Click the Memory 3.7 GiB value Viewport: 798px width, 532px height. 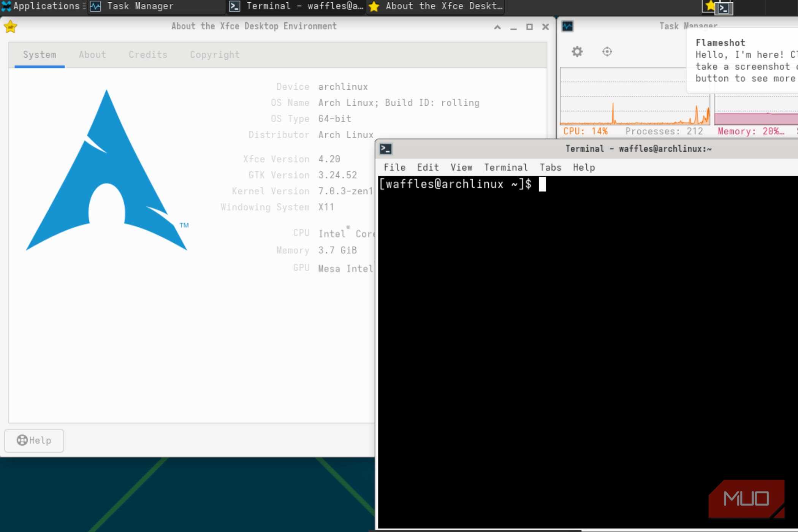[x=337, y=250]
